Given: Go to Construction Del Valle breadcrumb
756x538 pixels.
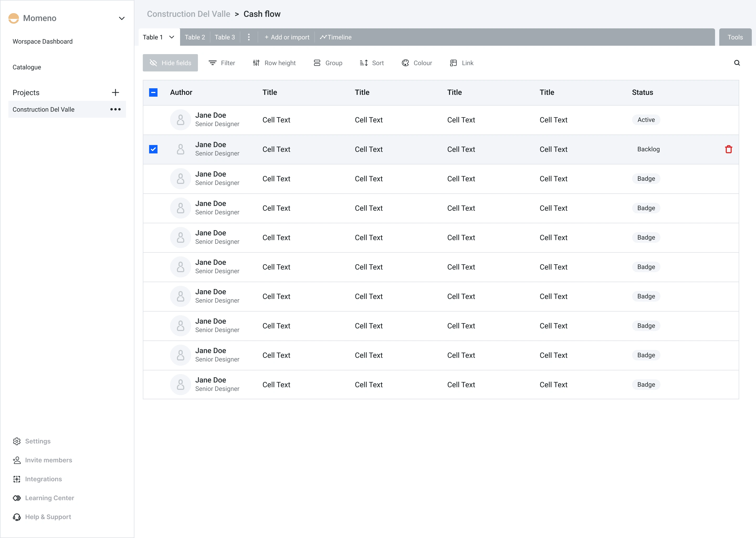Looking at the screenshot, I should (189, 14).
